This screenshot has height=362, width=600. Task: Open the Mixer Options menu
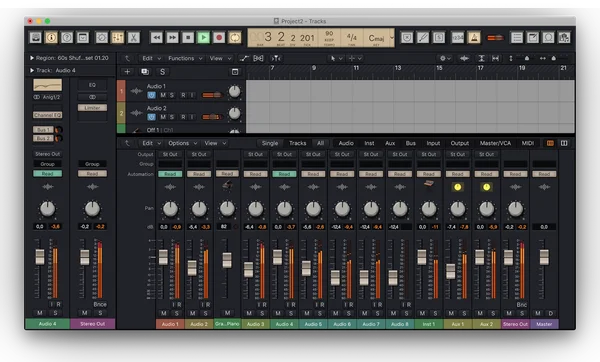[x=183, y=143]
